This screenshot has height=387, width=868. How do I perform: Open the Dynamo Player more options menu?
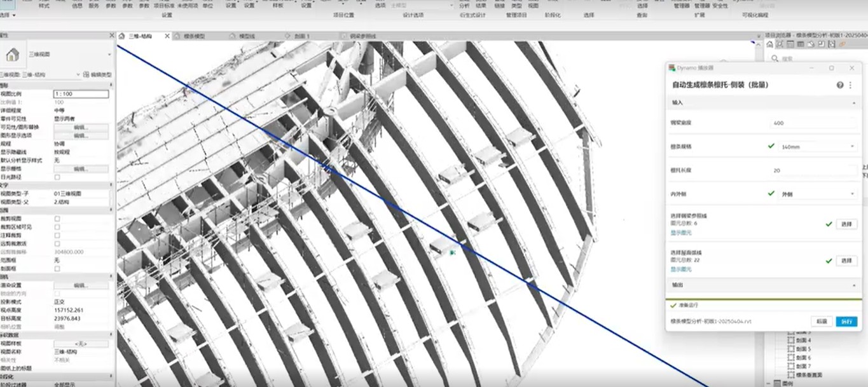[850, 85]
